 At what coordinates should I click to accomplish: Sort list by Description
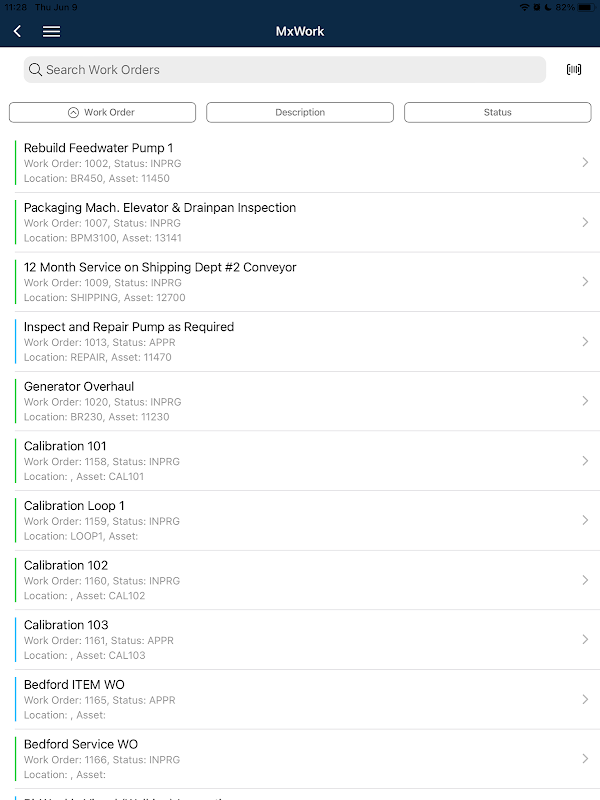[x=300, y=113]
